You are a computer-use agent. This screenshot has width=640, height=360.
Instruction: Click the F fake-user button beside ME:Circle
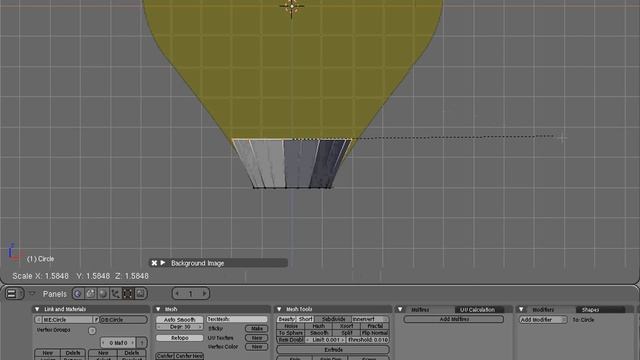coord(96,320)
